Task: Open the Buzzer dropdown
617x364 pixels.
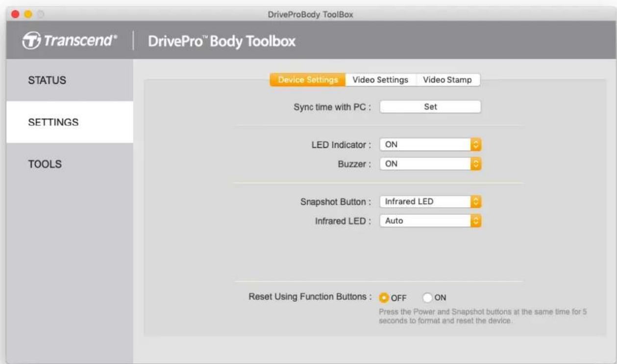Action: tap(431, 164)
